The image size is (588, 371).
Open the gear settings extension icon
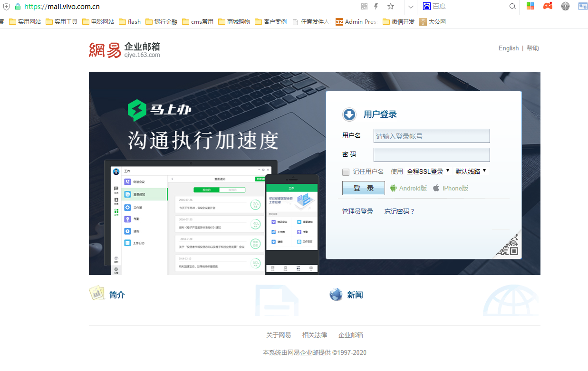click(x=565, y=6)
